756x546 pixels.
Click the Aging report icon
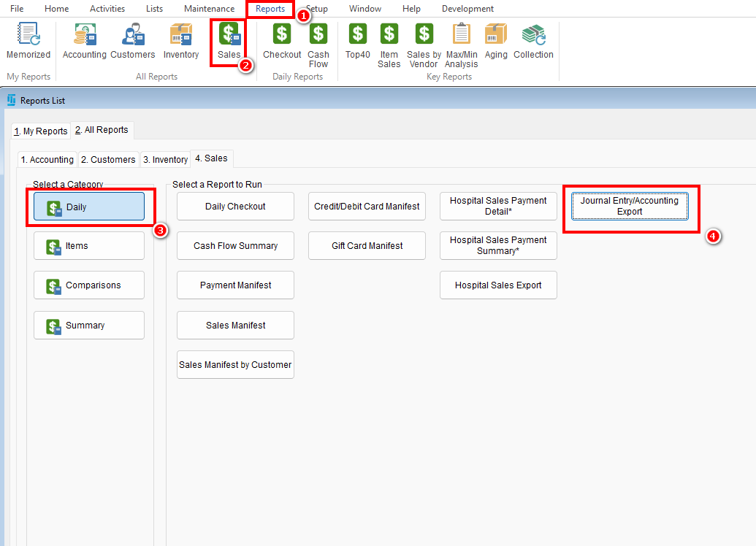point(495,42)
